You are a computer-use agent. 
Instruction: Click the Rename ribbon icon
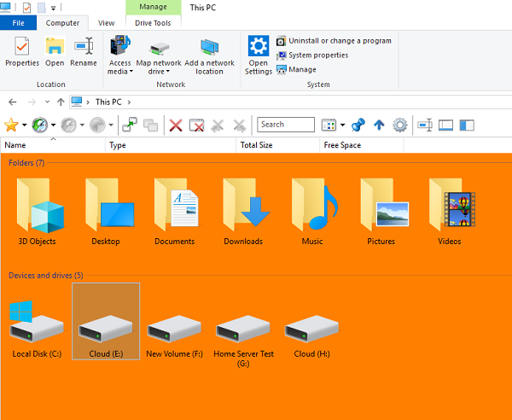[84, 52]
